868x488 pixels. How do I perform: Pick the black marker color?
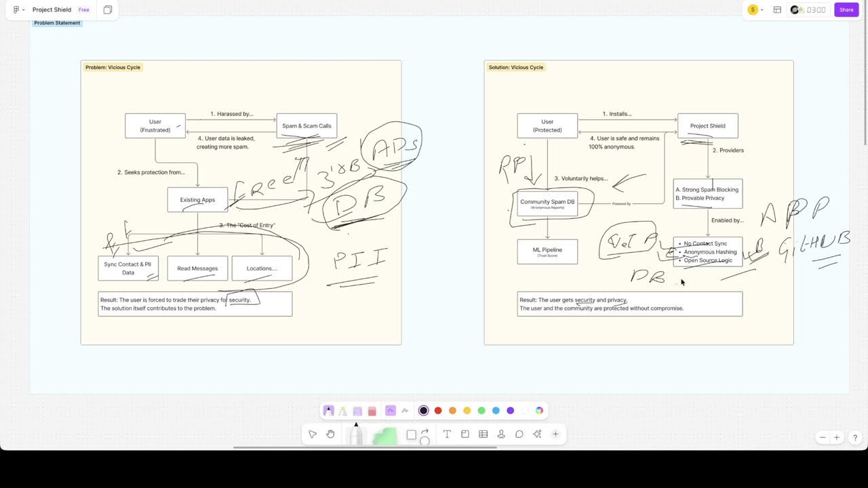point(423,411)
